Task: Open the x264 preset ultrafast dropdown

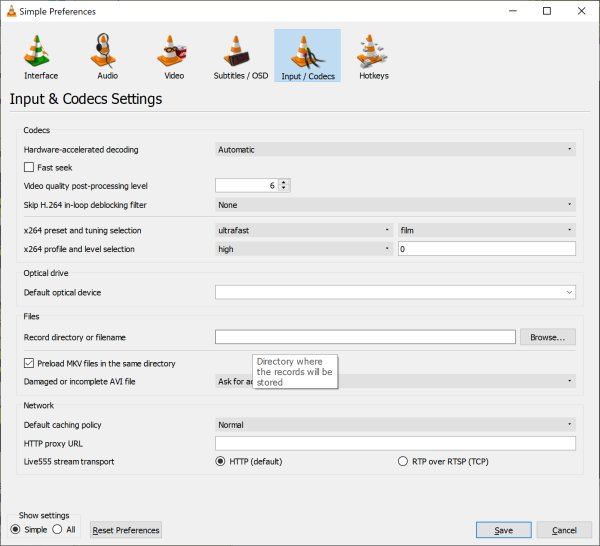Action: pyautogui.click(x=304, y=230)
